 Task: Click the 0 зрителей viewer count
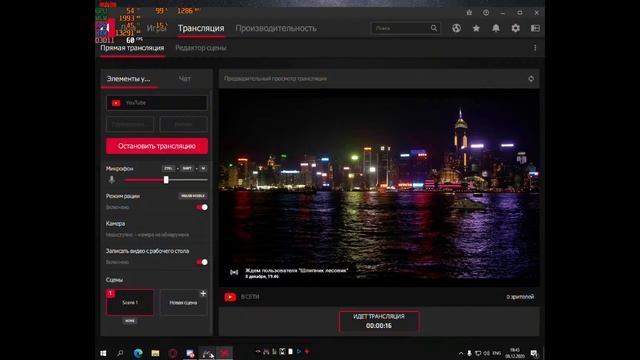tap(520, 297)
